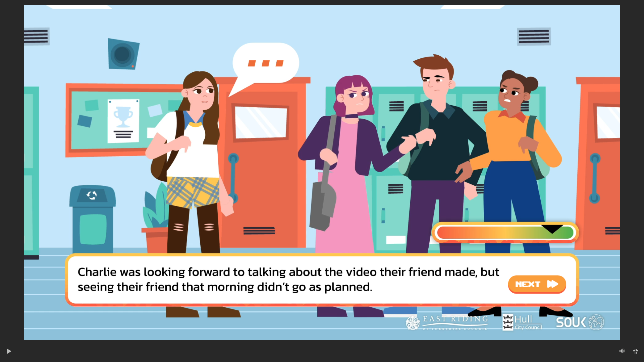Click the wall-mounted camera near ceiling
644x362 pixels.
pos(123,54)
